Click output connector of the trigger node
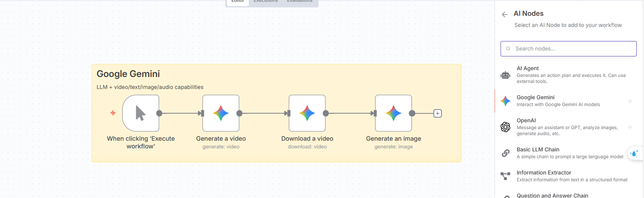Image resolution: width=644 pixels, height=198 pixels. pos(159,113)
